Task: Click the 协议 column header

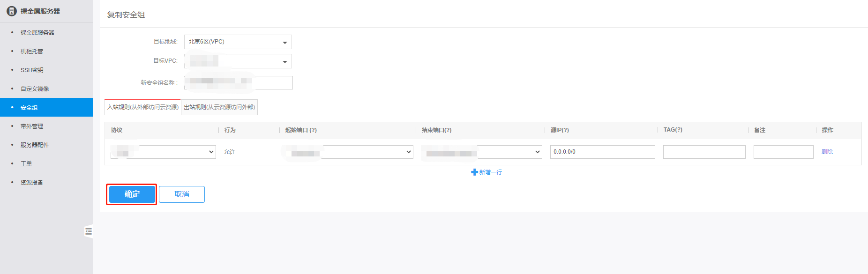Action: [x=117, y=130]
